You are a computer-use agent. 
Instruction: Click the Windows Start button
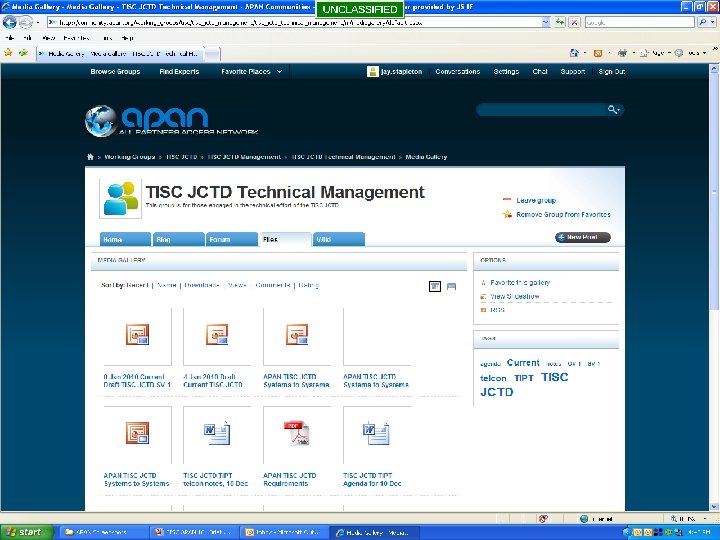tap(27, 532)
